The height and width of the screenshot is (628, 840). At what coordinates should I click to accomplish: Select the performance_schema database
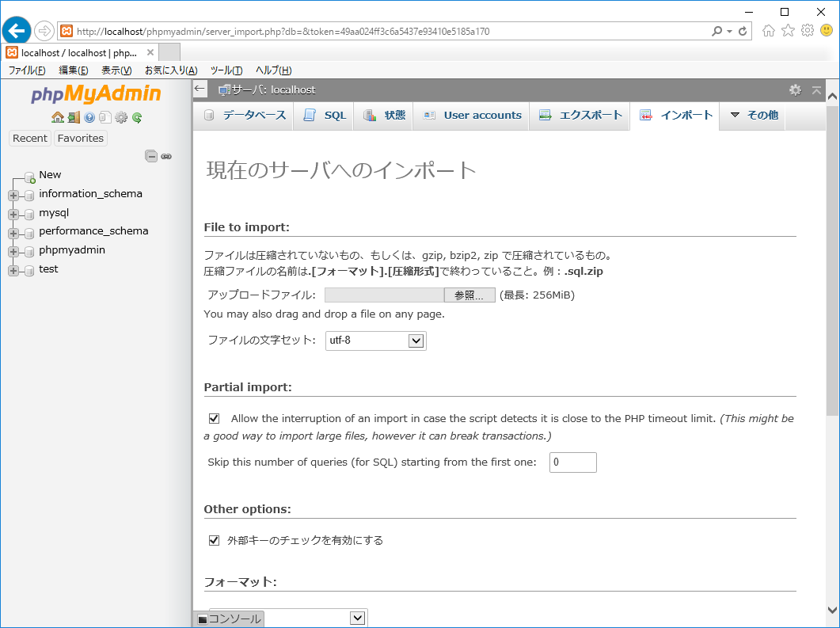[93, 231]
